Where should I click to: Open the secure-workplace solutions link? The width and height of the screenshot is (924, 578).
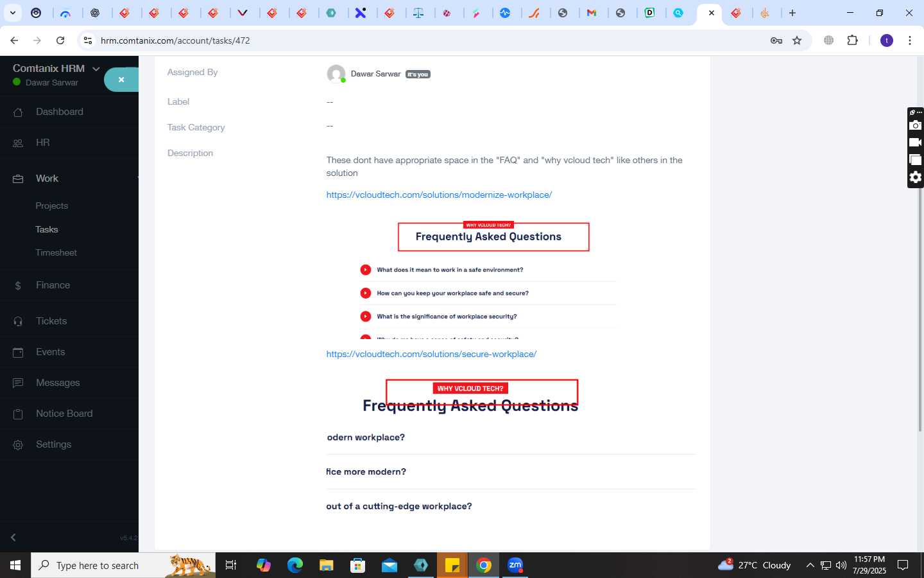tap(431, 354)
